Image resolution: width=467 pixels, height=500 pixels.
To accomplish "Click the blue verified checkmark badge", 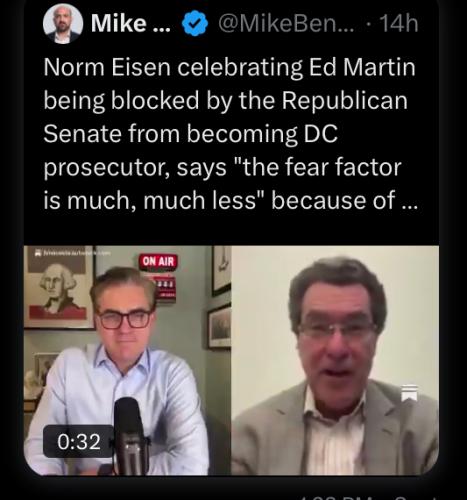I will (195, 23).
